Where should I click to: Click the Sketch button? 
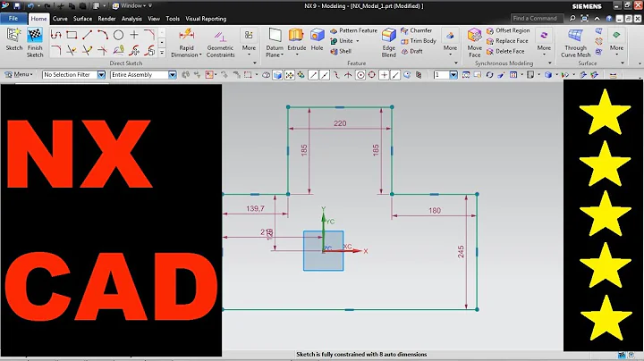pos(14,40)
